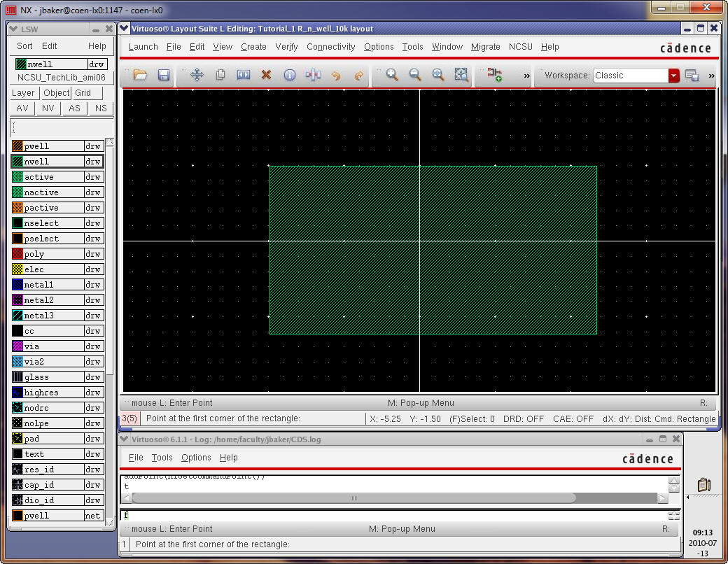Click the Object button in LSW

[56, 93]
